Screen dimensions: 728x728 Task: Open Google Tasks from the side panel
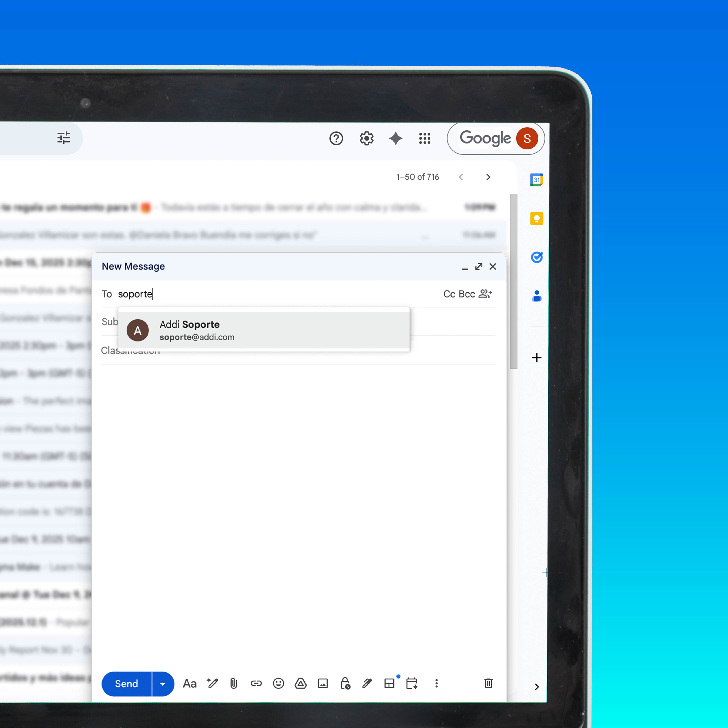(x=537, y=257)
